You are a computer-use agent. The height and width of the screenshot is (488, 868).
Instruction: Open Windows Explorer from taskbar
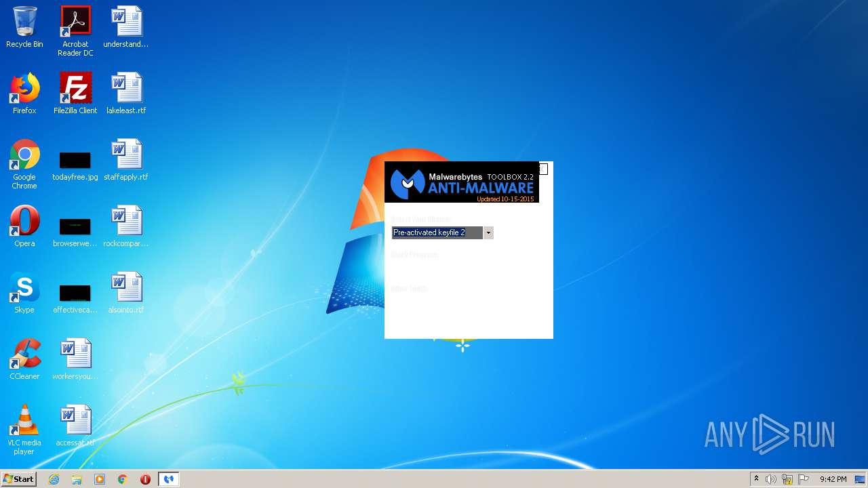click(x=77, y=479)
